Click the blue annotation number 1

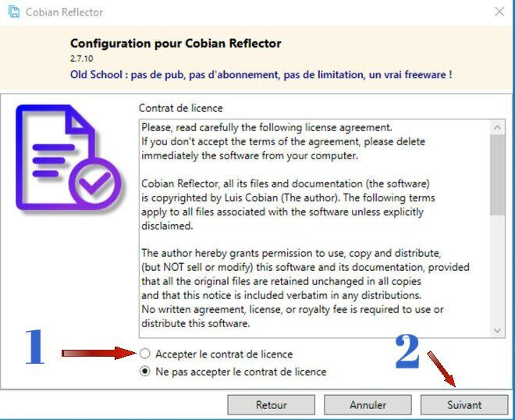[x=35, y=347]
